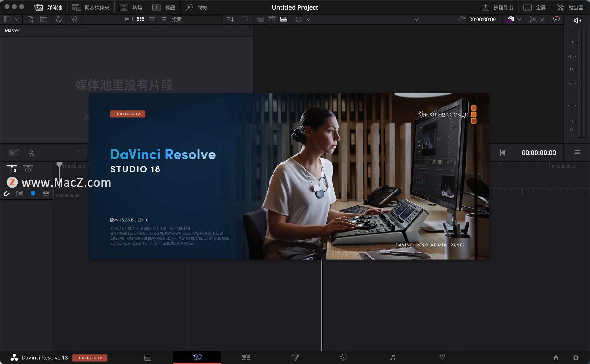Select source clip viewer mode icon

point(261,19)
